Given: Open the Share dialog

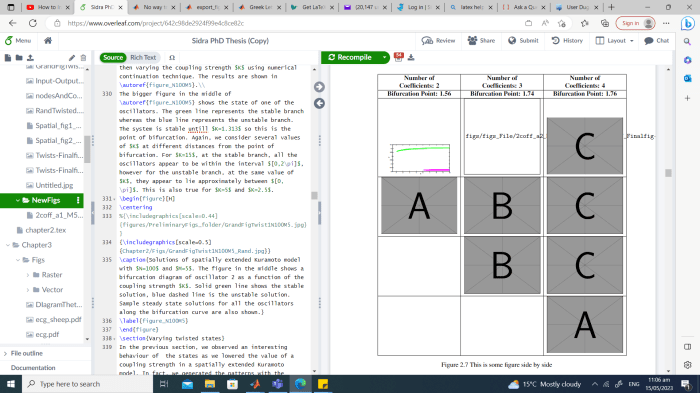Looking at the screenshot, I should pyautogui.click(x=481, y=41).
